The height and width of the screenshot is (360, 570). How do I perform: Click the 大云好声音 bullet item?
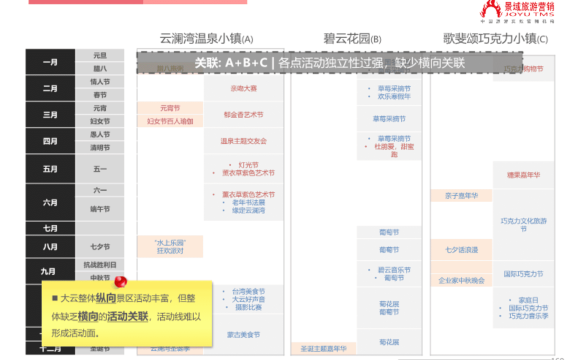[x=248, y=299]
